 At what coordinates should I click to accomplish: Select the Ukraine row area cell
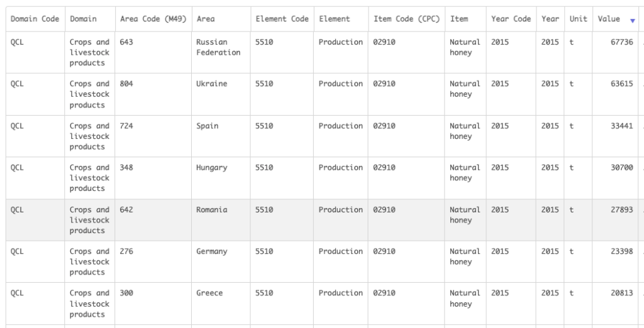[x=212, y=84]
